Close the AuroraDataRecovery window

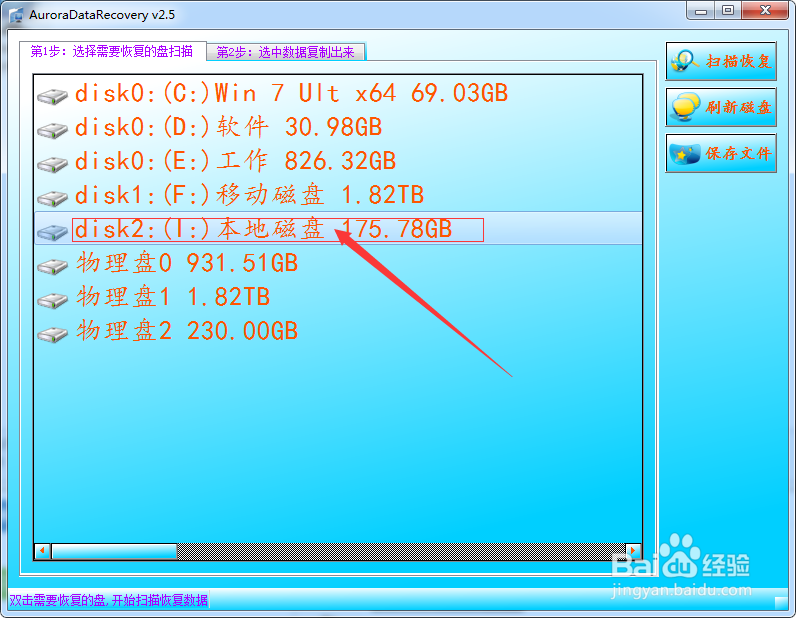pyautogui.click(x=766, y=11)
